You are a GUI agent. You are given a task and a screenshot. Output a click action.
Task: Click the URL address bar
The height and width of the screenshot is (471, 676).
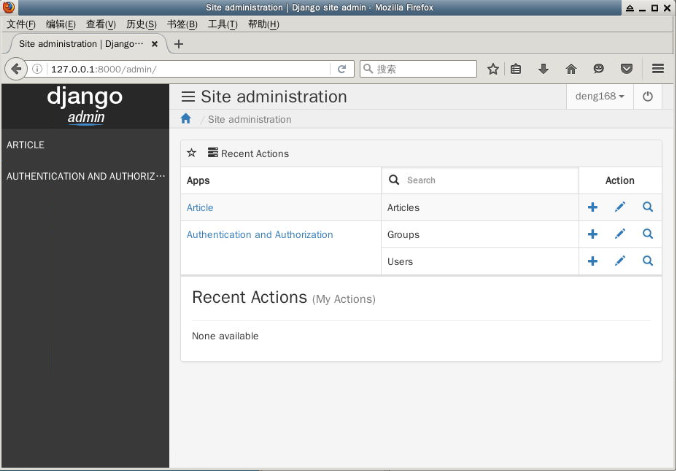tap(190, 69)
